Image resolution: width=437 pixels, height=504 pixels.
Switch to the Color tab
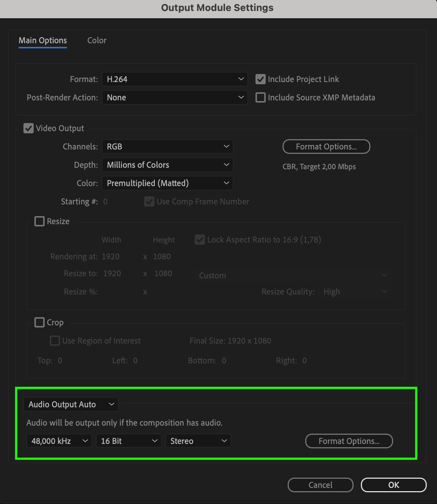pyautogui.click(x=97, y=40)
